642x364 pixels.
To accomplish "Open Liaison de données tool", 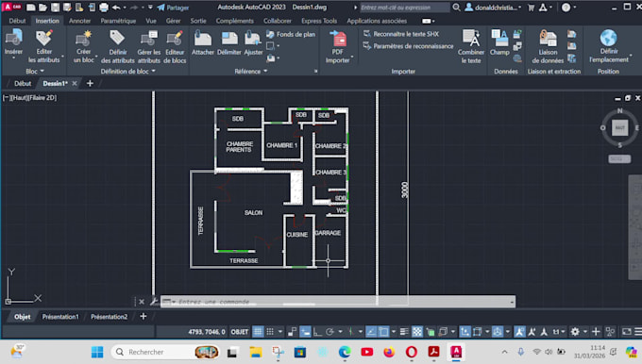I will 548,46.
